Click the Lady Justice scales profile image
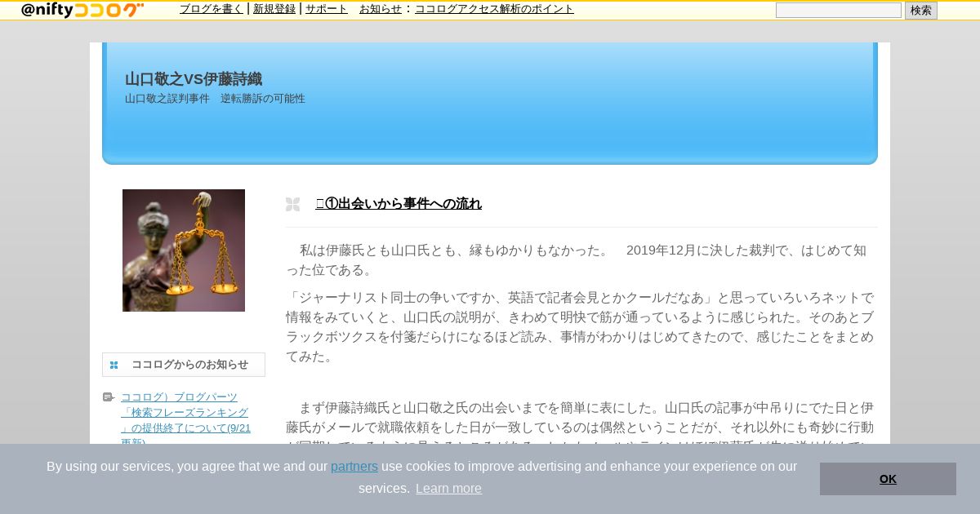The width and height of the screenshot is (980, 514). [x=184, y=250]
